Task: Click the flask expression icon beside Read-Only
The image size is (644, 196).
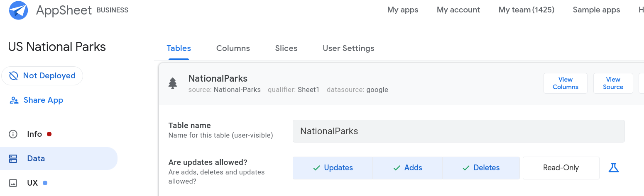Action: [x=614, y=168]
